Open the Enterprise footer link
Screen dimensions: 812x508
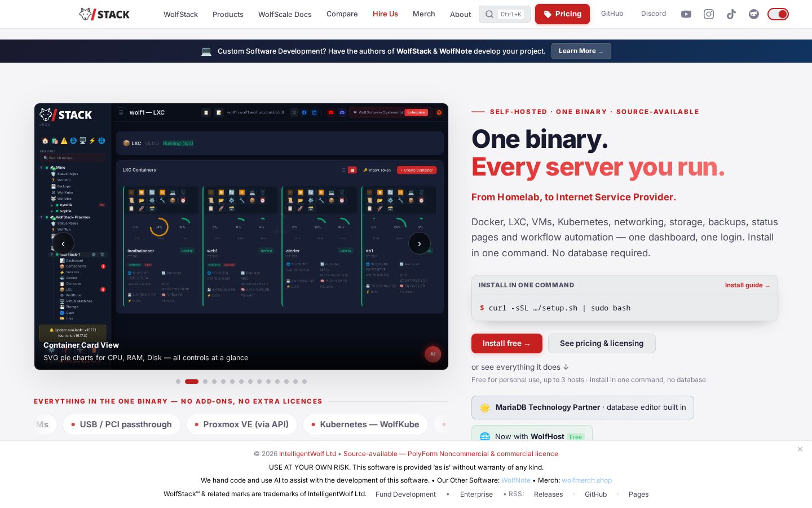476,494
